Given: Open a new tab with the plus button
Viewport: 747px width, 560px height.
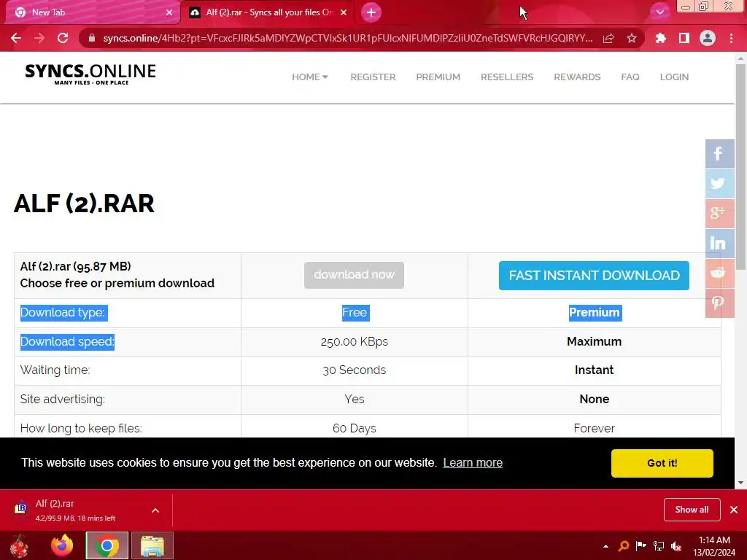Looking at the screenshot, I should click(371, 12).
